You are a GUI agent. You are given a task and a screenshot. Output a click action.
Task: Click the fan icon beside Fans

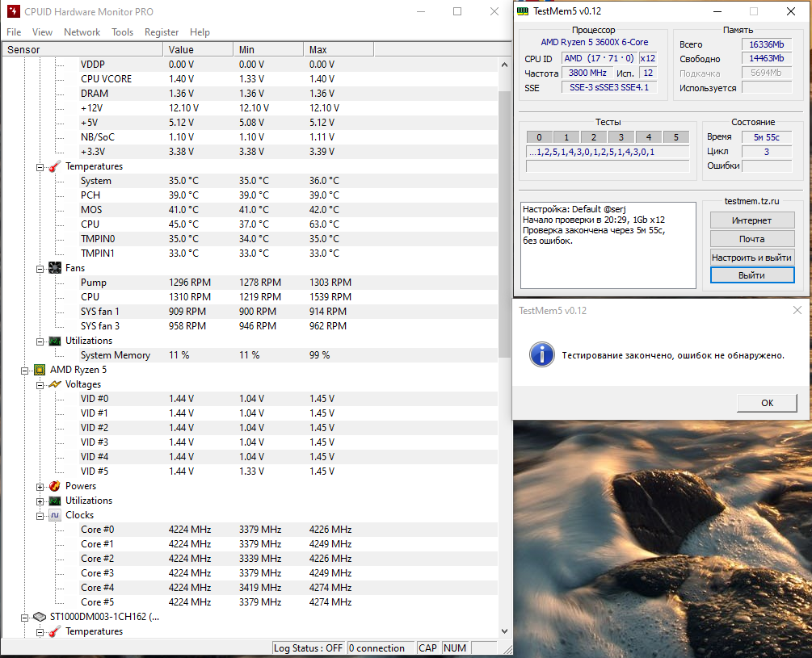55,268
